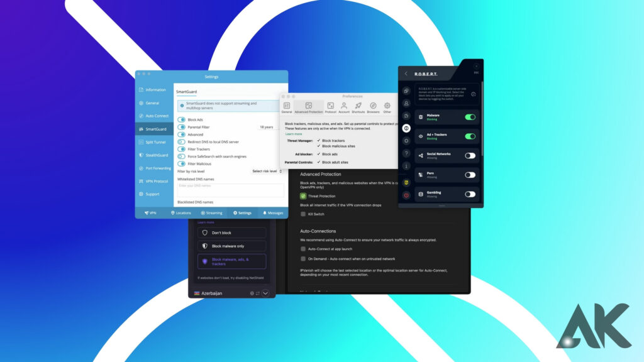Check Auto-Connect at app launch

(303, 249)
